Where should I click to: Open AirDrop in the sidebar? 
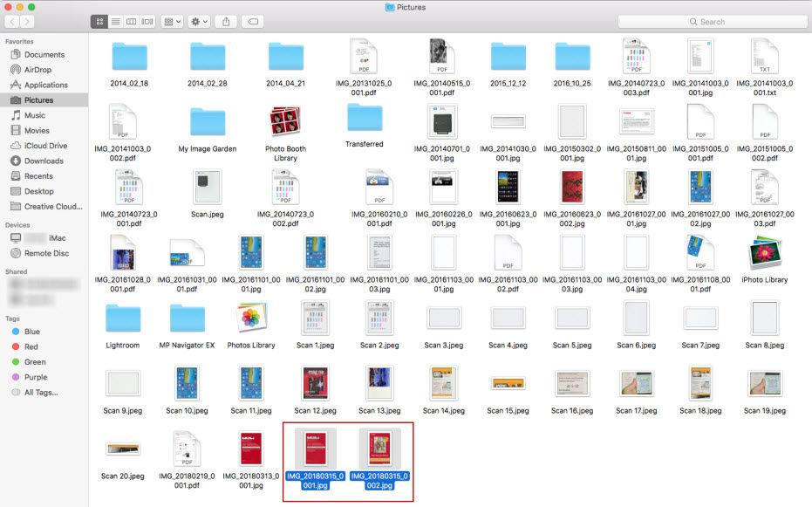[44, 70]
